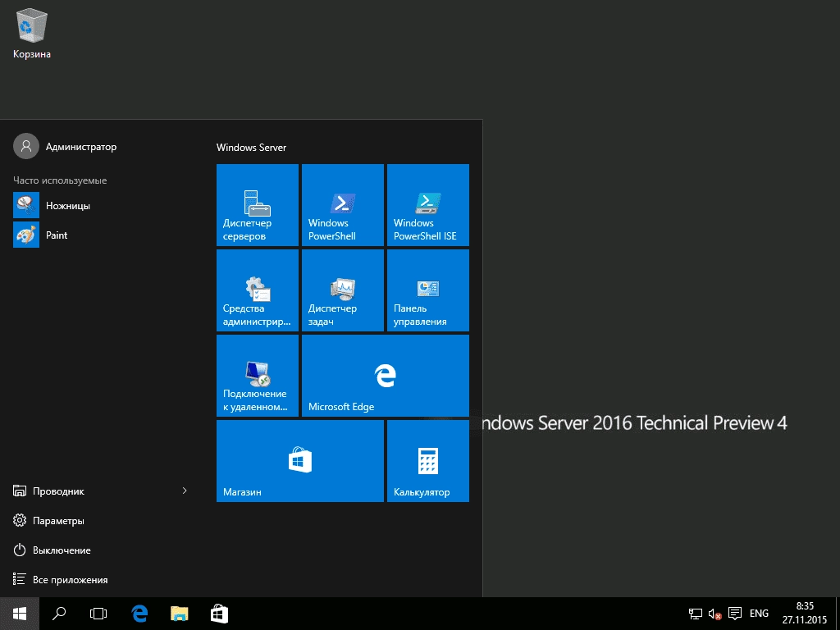Open Подключение к удаленному рабочему столу tile
Image resolution: width=840 pixels, height=630 pixels.
pyautogui.click(x=257, y=375)
